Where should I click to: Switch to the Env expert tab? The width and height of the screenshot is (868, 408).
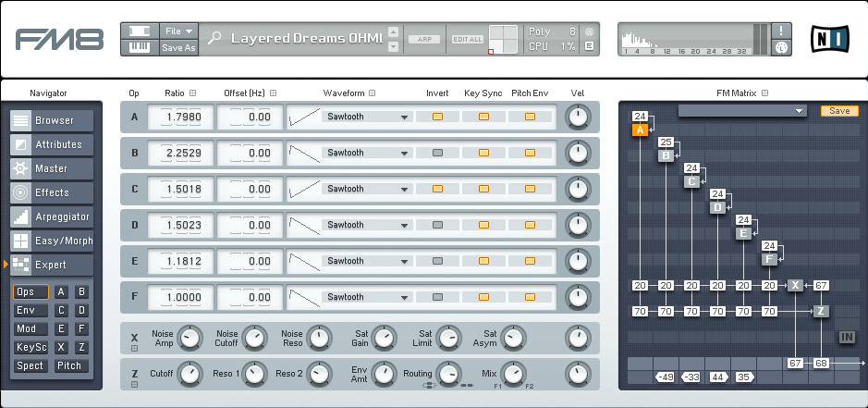coord(31,311)
